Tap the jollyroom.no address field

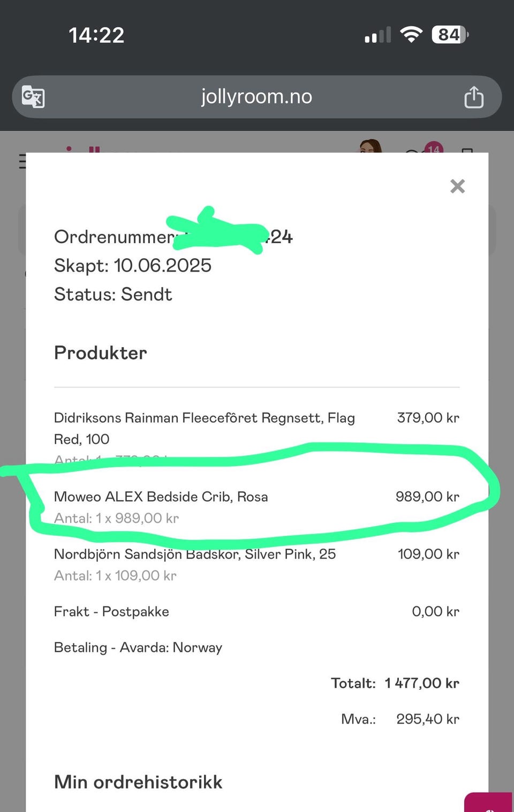tap(256, 97)
